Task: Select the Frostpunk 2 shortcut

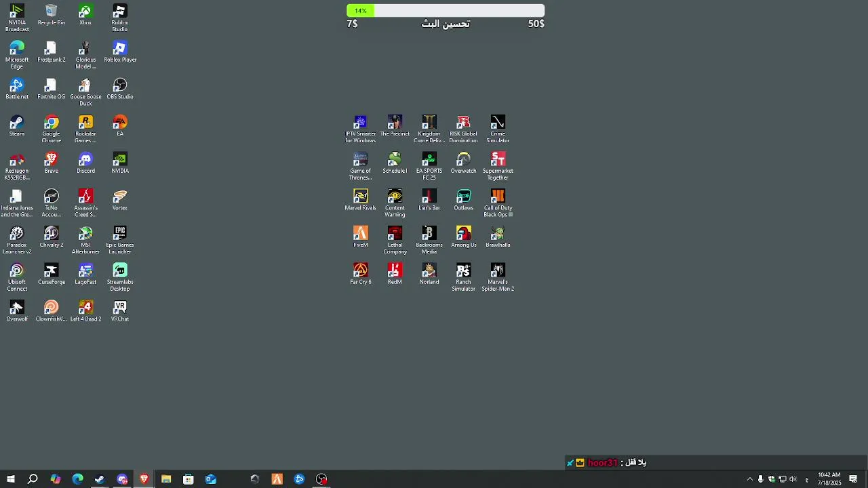Action: coord(52,52)
